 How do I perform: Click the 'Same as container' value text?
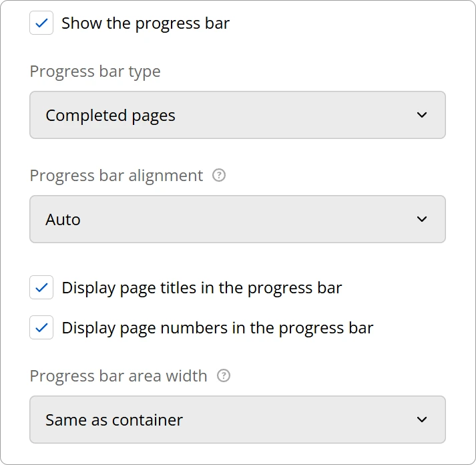click(x=114, y=420)
